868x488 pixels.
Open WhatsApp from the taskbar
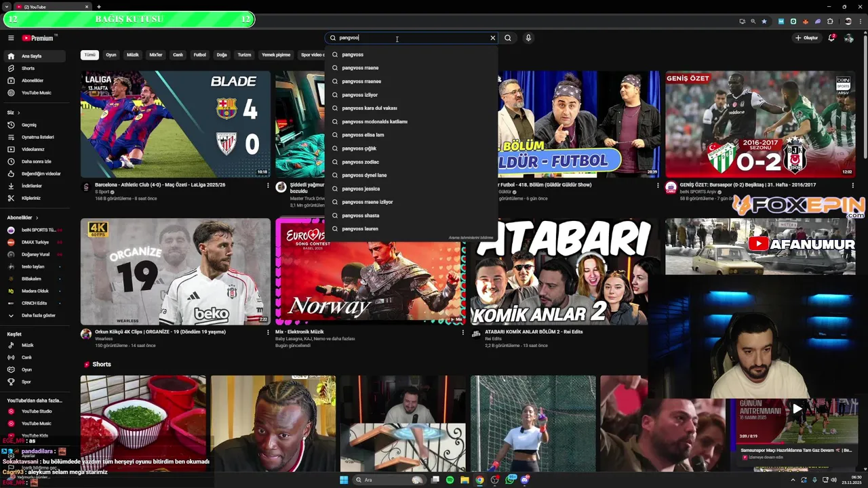(x=510, y=480)
